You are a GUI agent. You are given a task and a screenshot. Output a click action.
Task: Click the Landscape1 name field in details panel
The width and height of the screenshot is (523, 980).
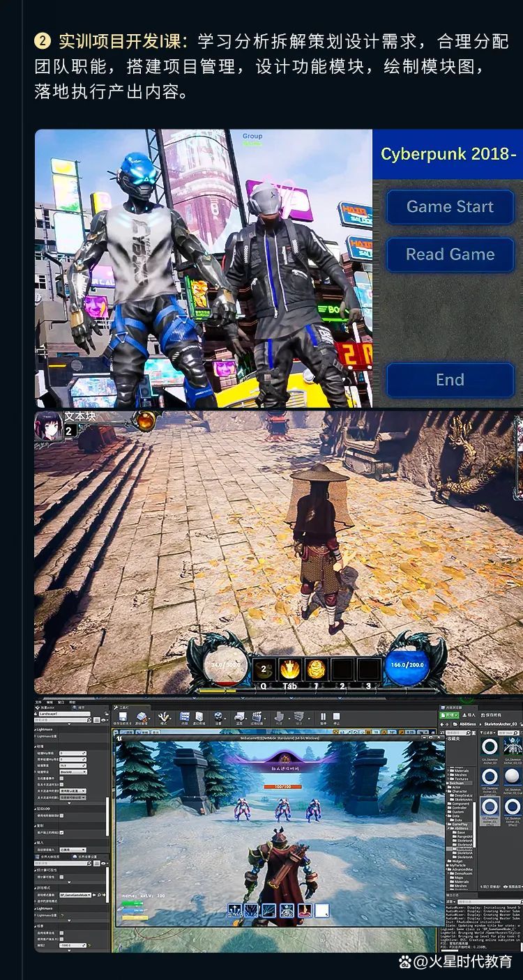coord(64,714)
